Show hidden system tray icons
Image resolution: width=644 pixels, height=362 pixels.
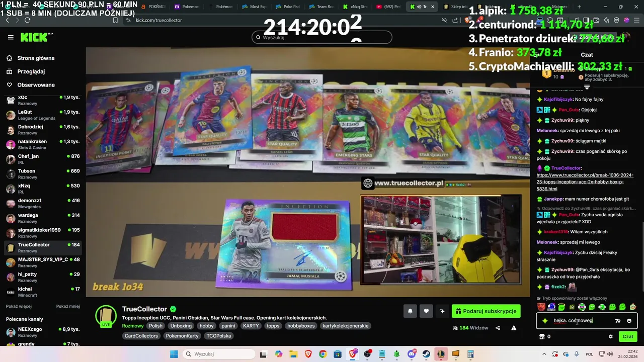(545, 354)
